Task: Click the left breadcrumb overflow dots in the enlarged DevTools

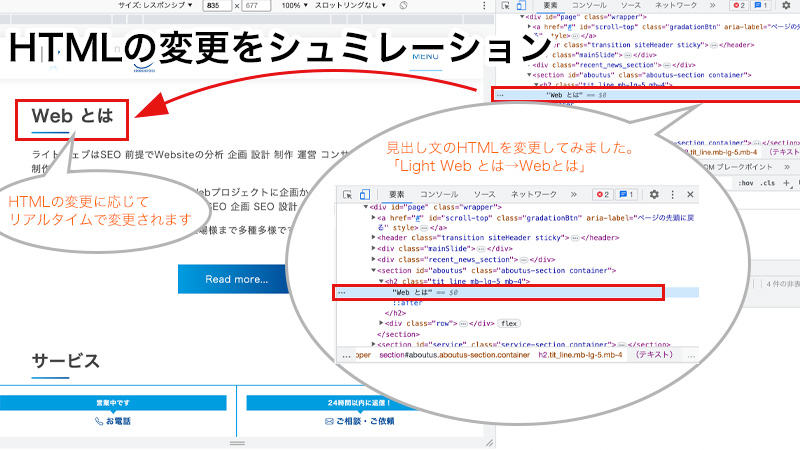Action: click(x=346, y=356)
